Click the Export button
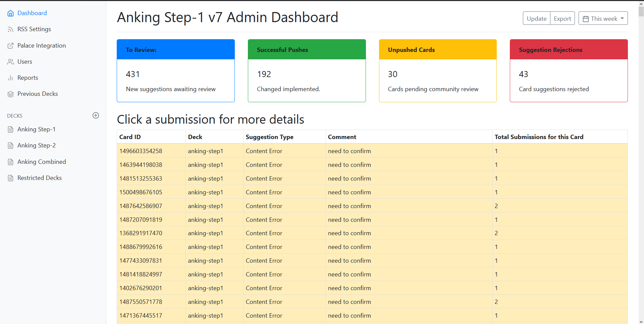644x324 pixels. 562,18
